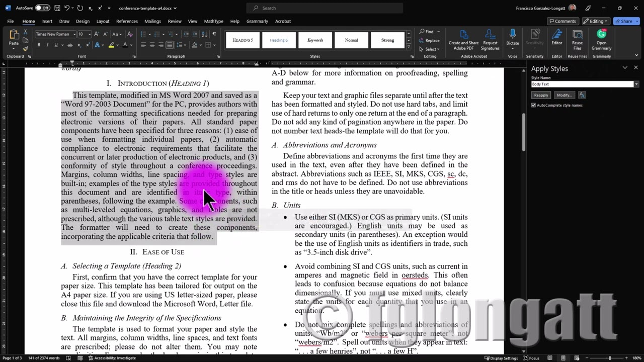Viewport: 644px width, 362px height.
Task: Click the Copy icon in Clipboard group
Action: tap(26, 41)
